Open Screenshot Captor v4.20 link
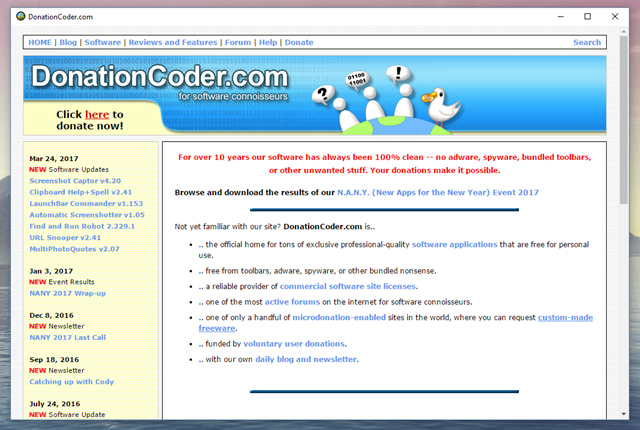The height and width of the screenshot is (430, 640). [x=75, y=181]
